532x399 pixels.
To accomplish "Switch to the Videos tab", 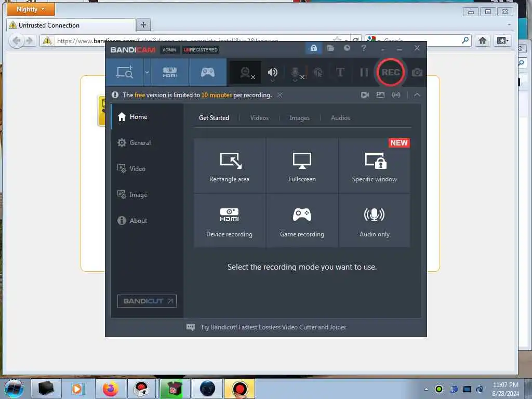I will 259,118.
